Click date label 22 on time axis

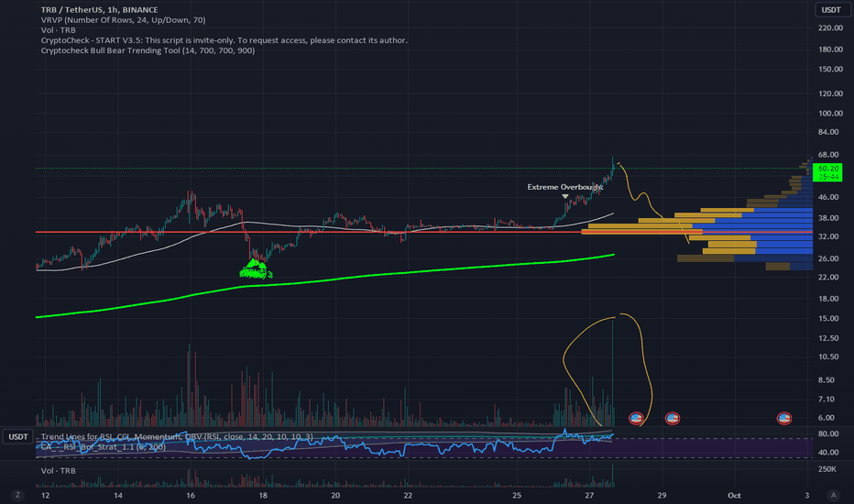click(x=408, y=495)
